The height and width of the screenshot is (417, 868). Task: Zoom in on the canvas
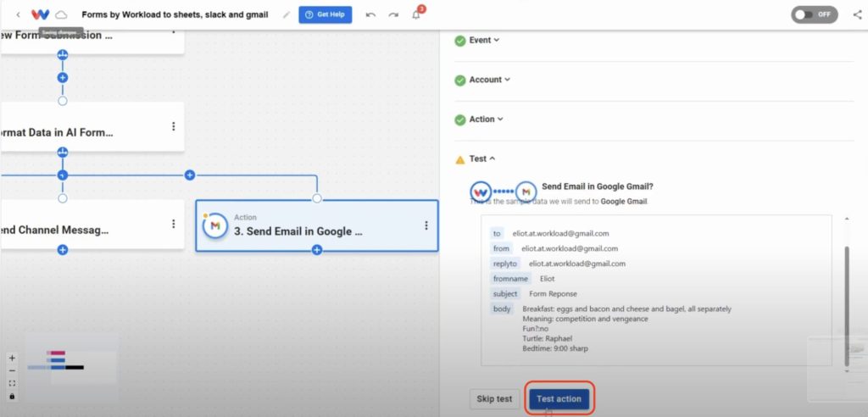(12, 358)
